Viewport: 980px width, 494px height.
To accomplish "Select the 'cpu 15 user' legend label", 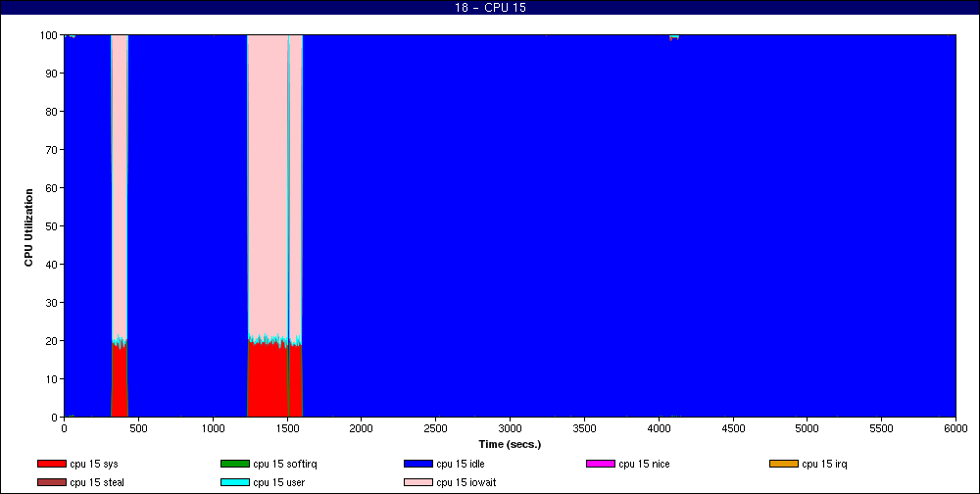I will (278, 483).
